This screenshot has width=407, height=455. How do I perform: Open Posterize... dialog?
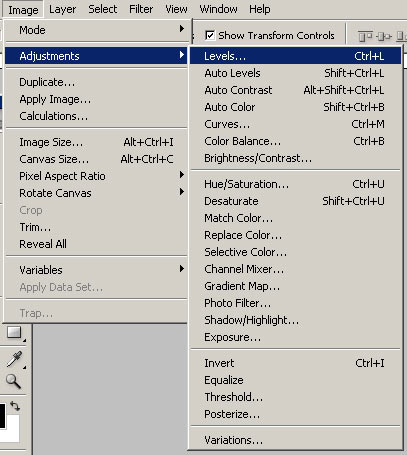(x=295, y=414)
